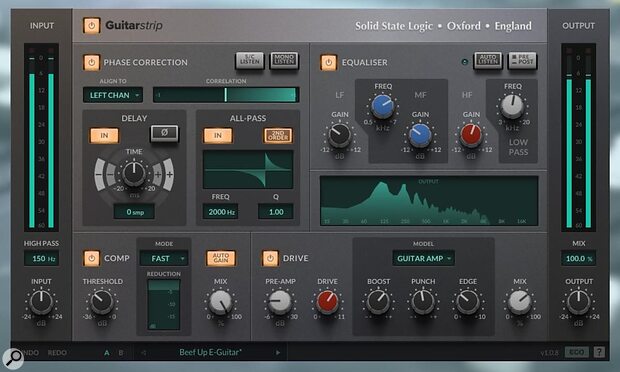Toggle the EQ Pre/Post button
The image size is (620, 372).
522,60
